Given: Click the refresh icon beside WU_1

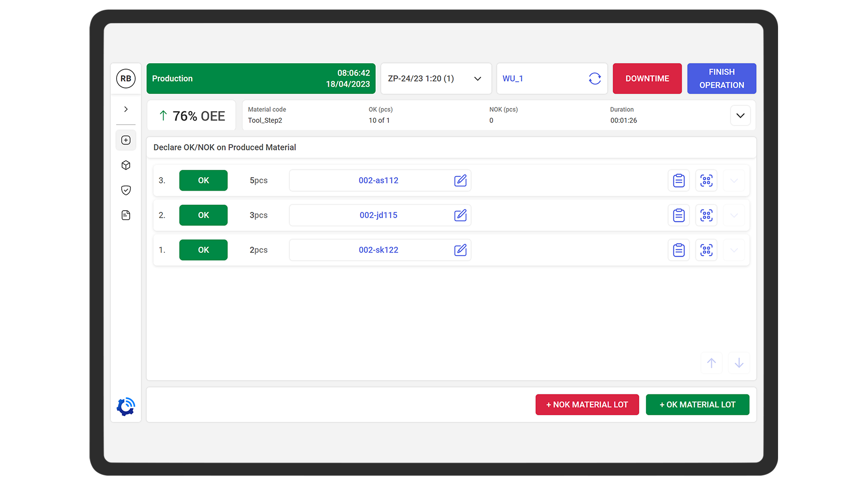Looking at the screenshot, I should pyautogui.click(x=594, y=79).
